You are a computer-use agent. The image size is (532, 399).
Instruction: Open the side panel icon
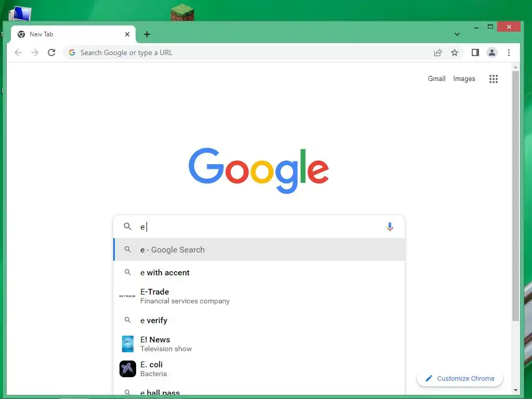475,52
